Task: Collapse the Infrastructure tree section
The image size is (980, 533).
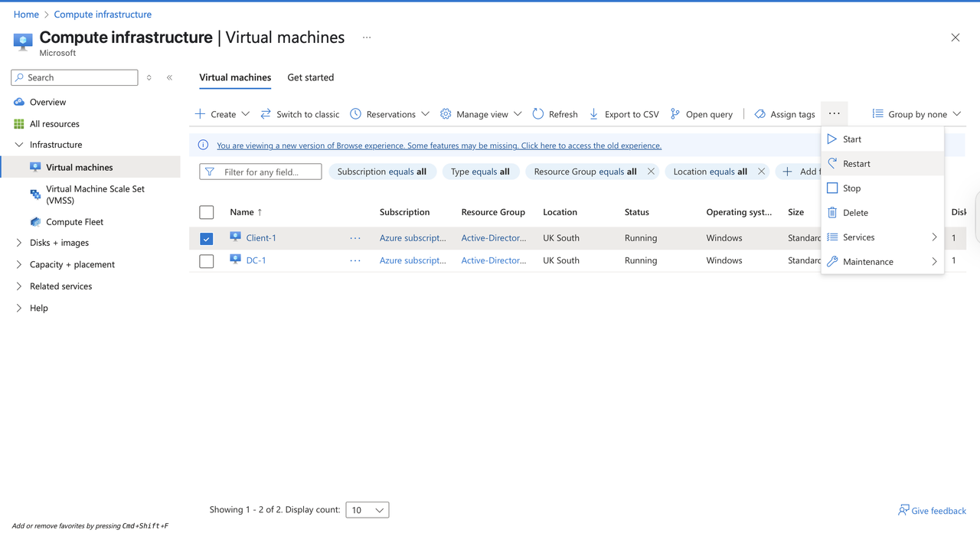Action: [x=19, y=145]
